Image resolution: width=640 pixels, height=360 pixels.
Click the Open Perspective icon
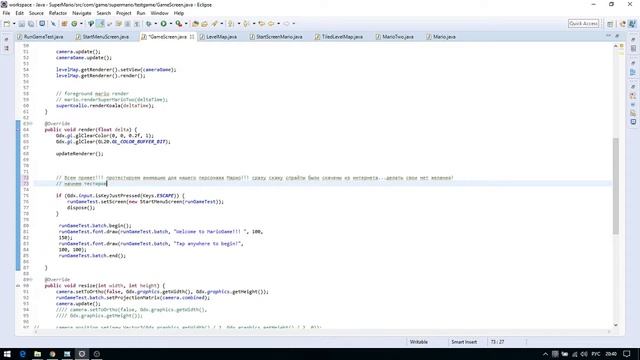[610, 24]
